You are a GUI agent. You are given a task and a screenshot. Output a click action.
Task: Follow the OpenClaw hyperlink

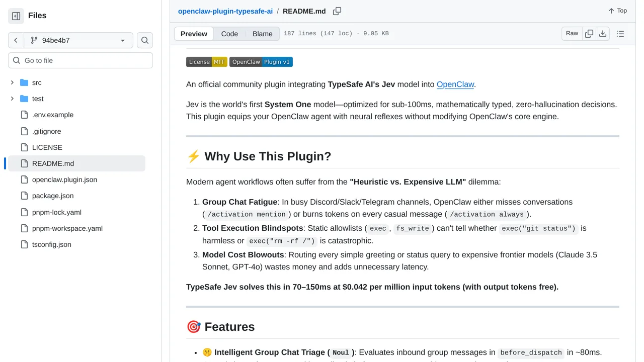455,84
